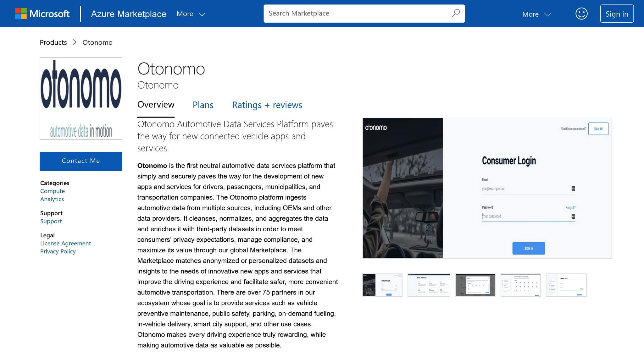644x362 pixels.
Task: Switch to the Plans tab
Action: (x=203, y=105)
